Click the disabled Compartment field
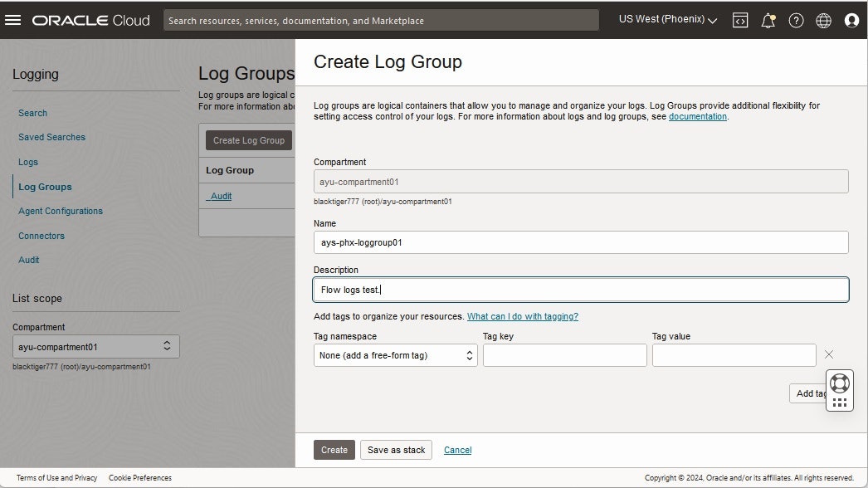Image resolution: width=868 pixels, height=488 pixels. point(581,182)
